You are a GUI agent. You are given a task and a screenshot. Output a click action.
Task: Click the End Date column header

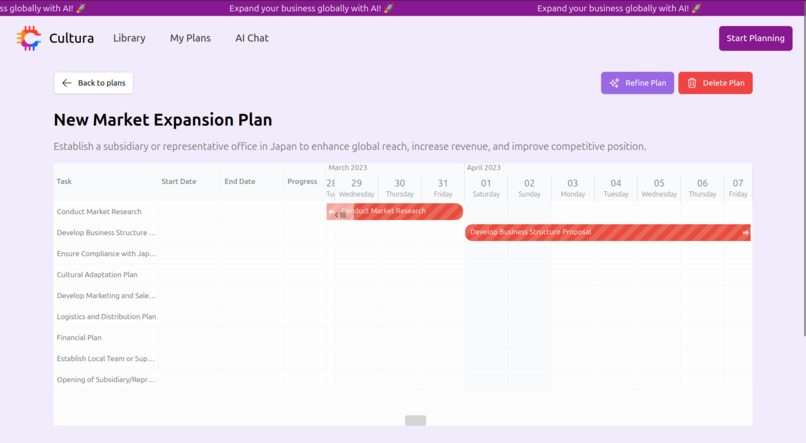[240, 181]
